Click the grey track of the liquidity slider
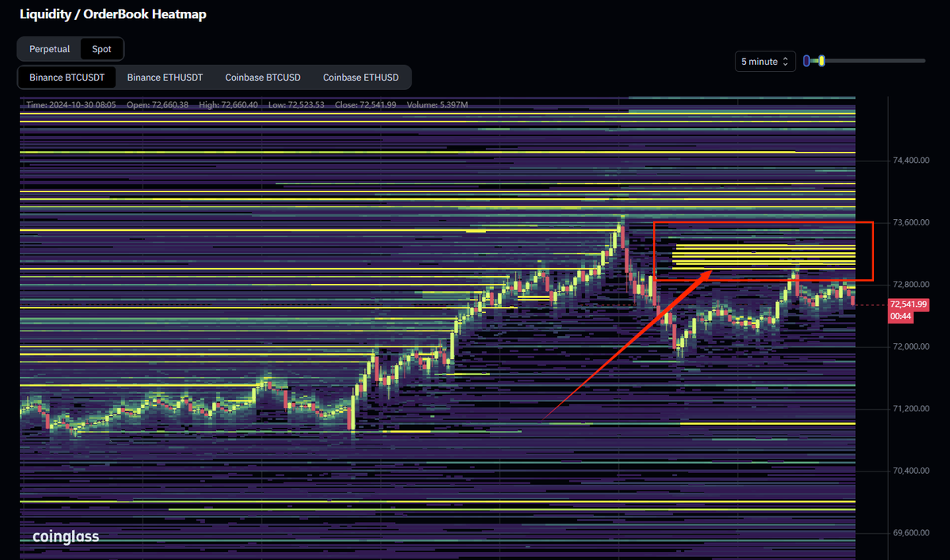 [875, 61]
